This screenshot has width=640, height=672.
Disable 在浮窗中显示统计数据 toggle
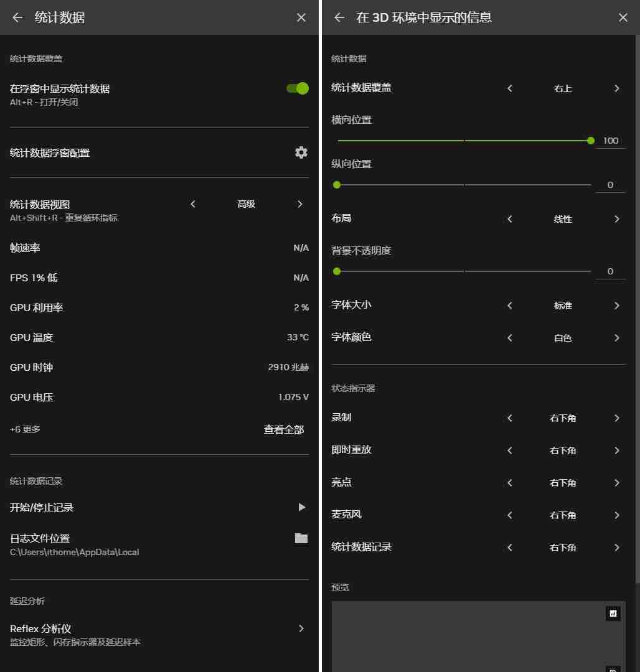click(x=297, y=88)
